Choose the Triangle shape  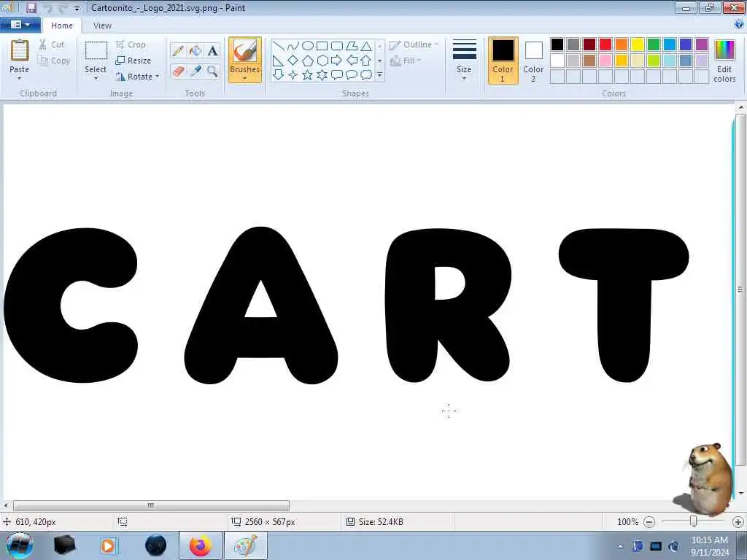click(366, 46)
